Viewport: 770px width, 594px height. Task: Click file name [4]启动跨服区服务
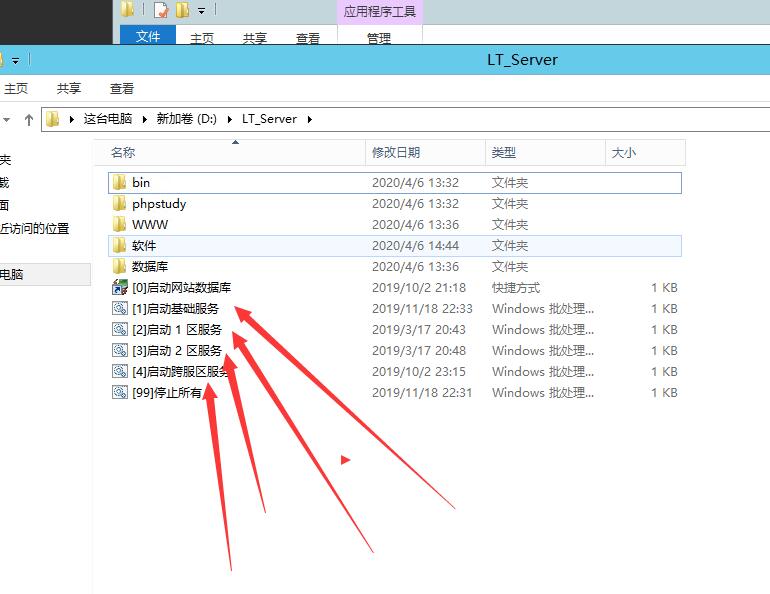click(x=181, y=372)
